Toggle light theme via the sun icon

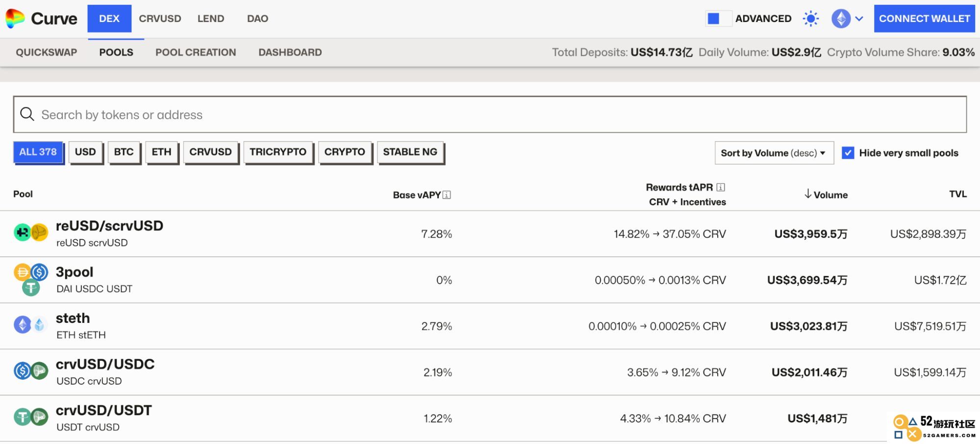(x=811, y=19)
